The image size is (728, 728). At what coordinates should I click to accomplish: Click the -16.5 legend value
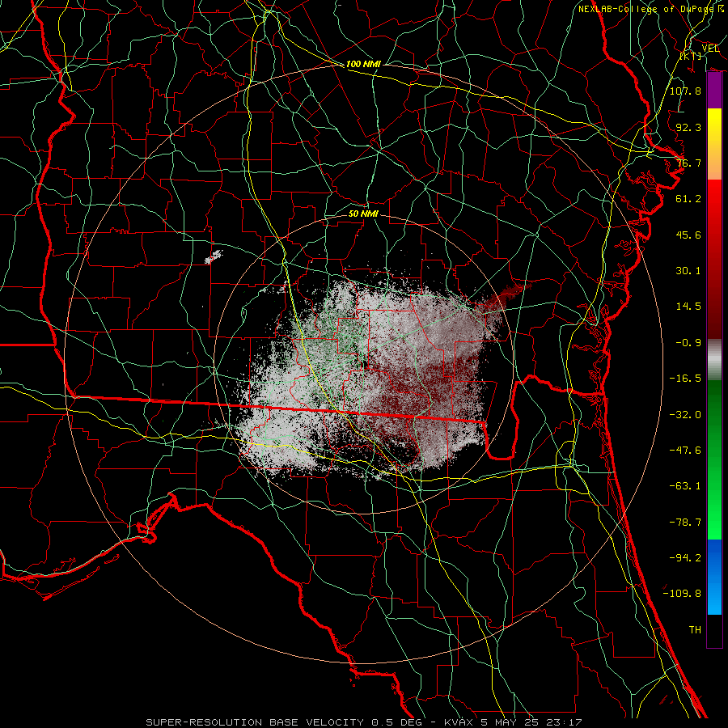click(685, 379)
